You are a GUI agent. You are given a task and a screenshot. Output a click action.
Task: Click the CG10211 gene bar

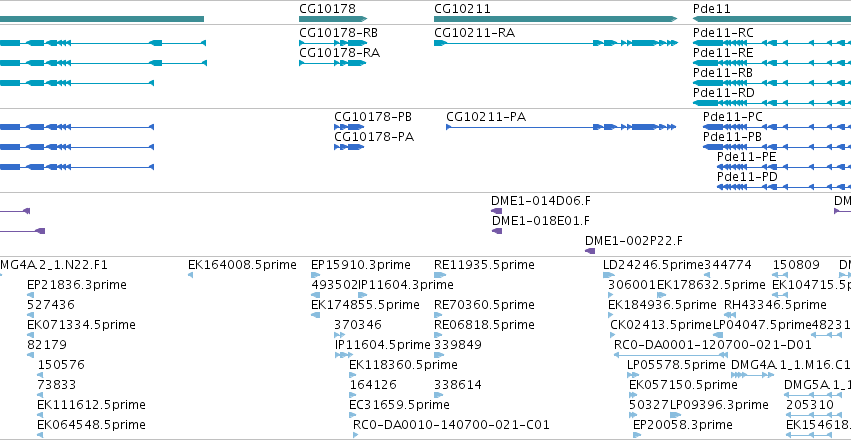coord(556,19)
